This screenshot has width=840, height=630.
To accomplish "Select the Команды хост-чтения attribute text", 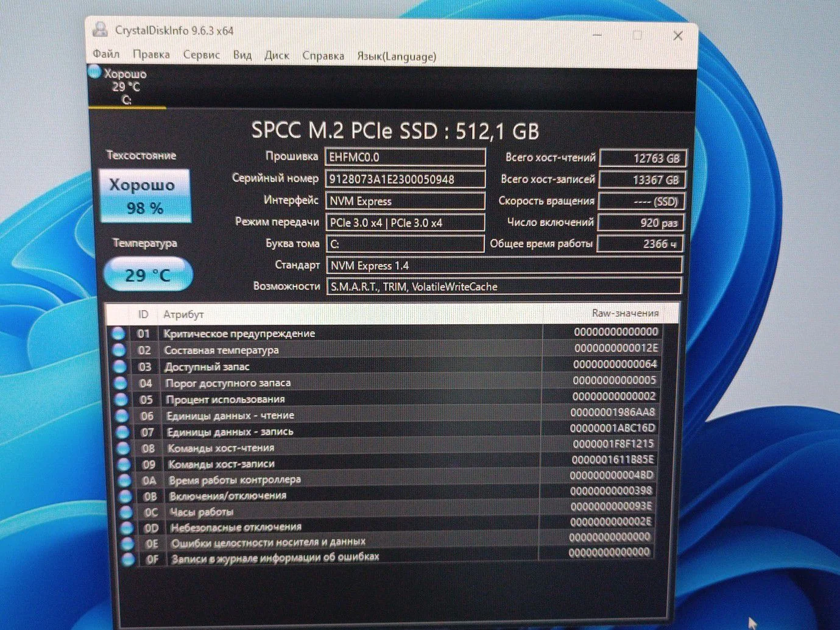I will tap(221, 448).
